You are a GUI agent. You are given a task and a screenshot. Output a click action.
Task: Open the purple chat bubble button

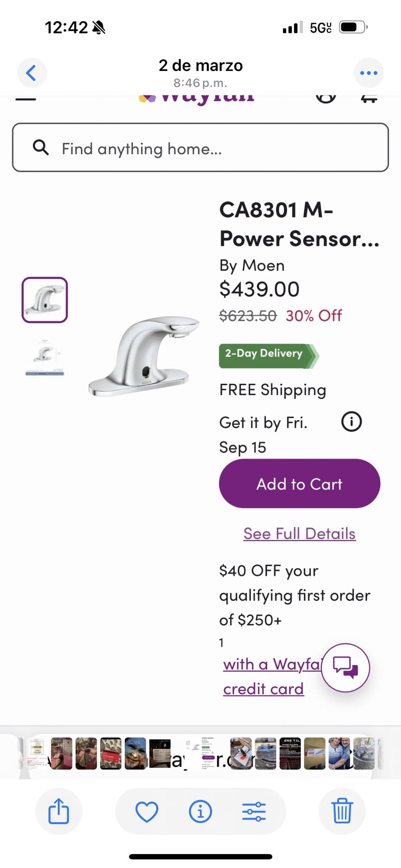click(x=345, y=667)
